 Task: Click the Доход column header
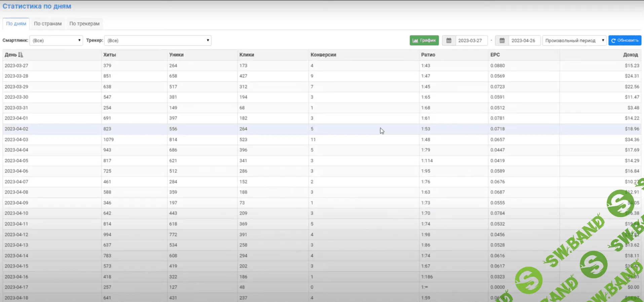coord(630,55)
